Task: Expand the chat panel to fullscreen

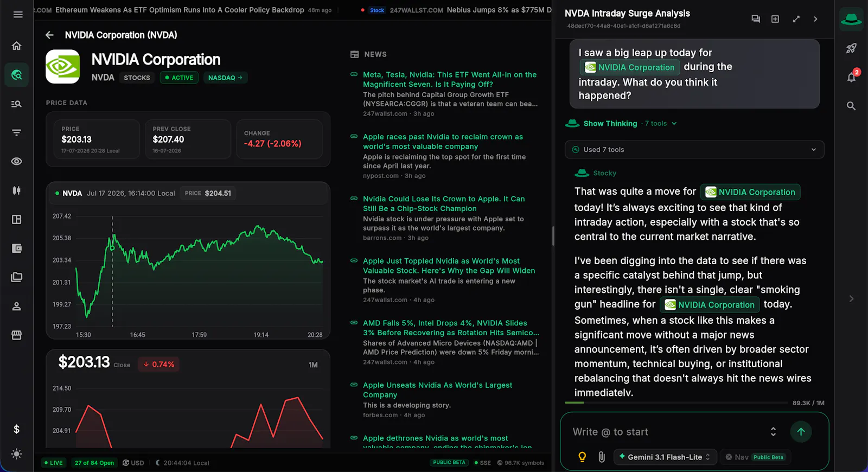Action: tap(796, 19)
